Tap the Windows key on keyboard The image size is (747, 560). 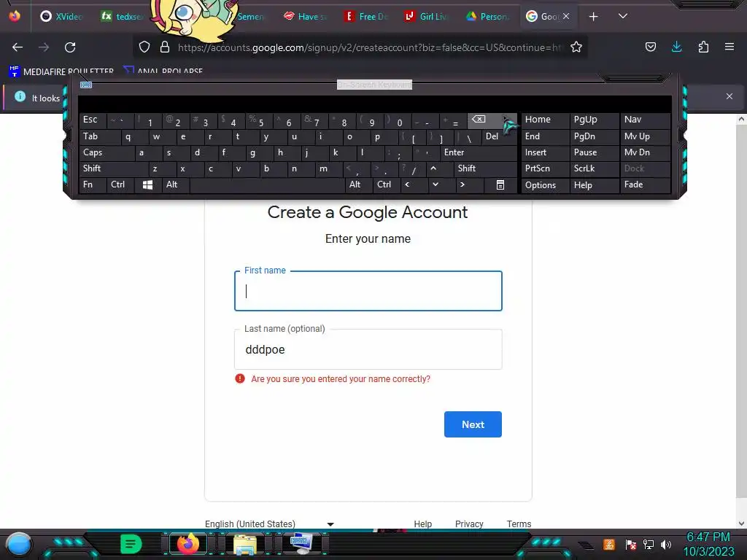(147, 184)
